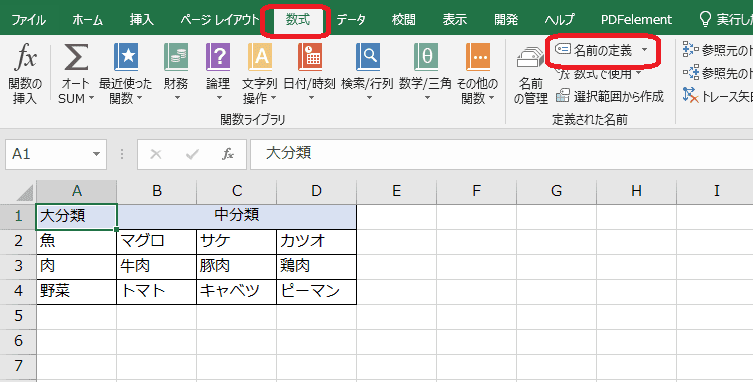
Task: Expand the Name Box dropdown arrow
Action: tap(96, 154)
